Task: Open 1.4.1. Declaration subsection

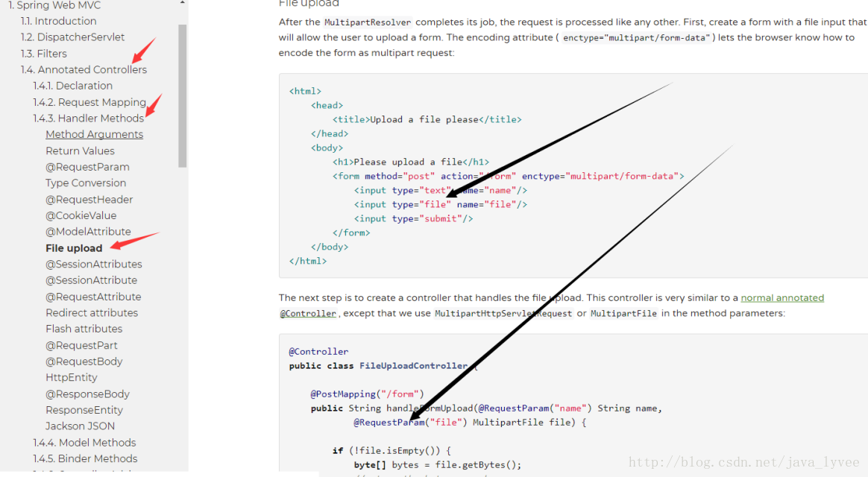Action: click(72, 86)
